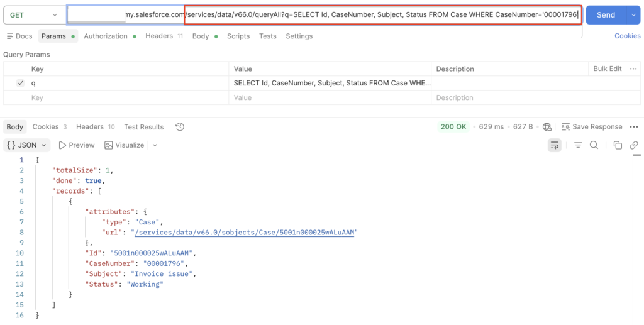This screenshot has height=325, width=644.
Task: Click the response link icon
Action: [634, 145]
